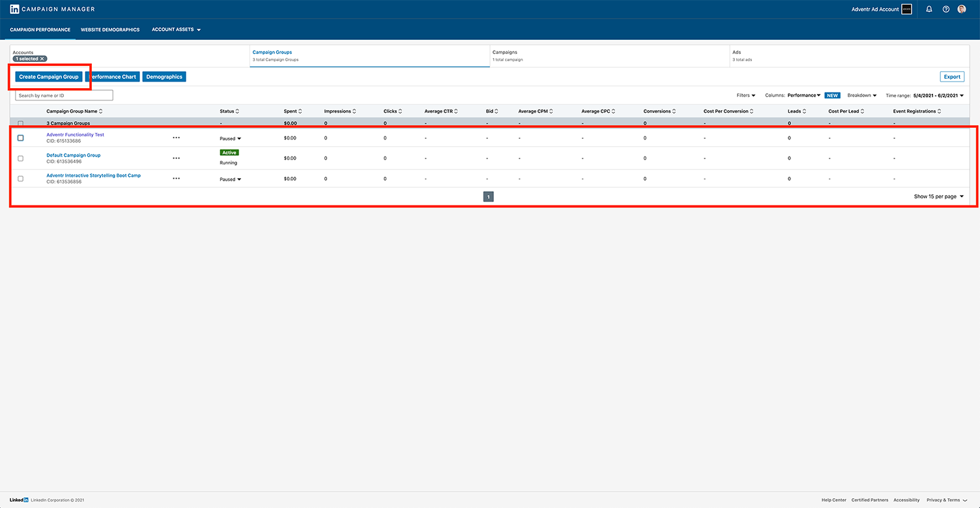The image size is (980, 508).
Task: Open the Show 15 per page dropdown
Action: [938, 196]
